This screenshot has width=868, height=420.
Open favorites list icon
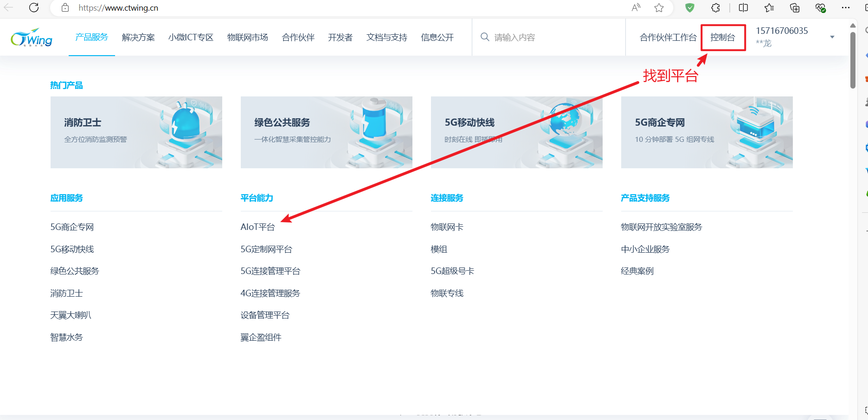click(x=769, y=7)
